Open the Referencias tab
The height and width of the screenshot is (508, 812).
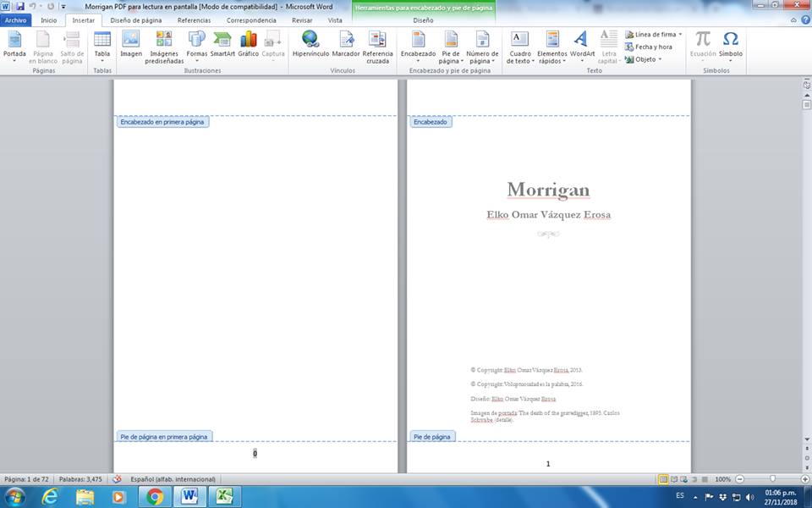pos(194,19)
